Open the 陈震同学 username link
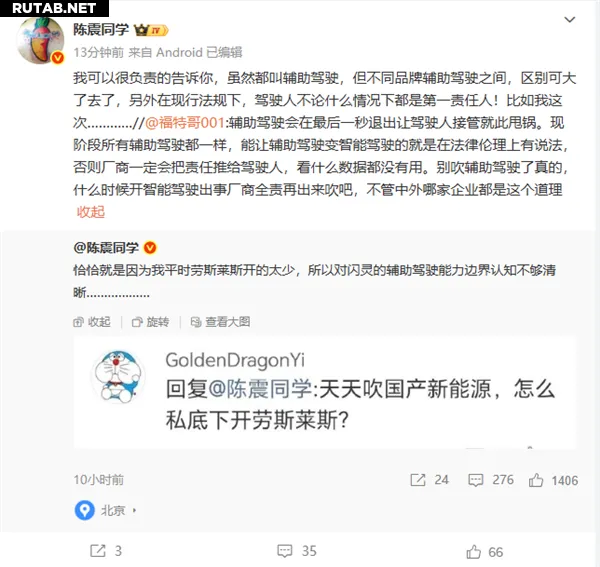The width and height of the screenshot is (600, 567). [x=101, y=29]
